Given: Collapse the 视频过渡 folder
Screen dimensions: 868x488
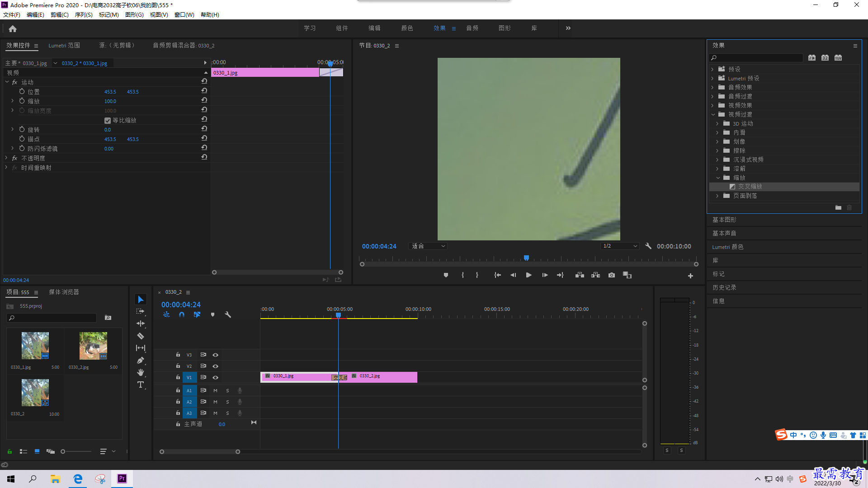Looking at the screenshot, I should (x=713, y=114).
